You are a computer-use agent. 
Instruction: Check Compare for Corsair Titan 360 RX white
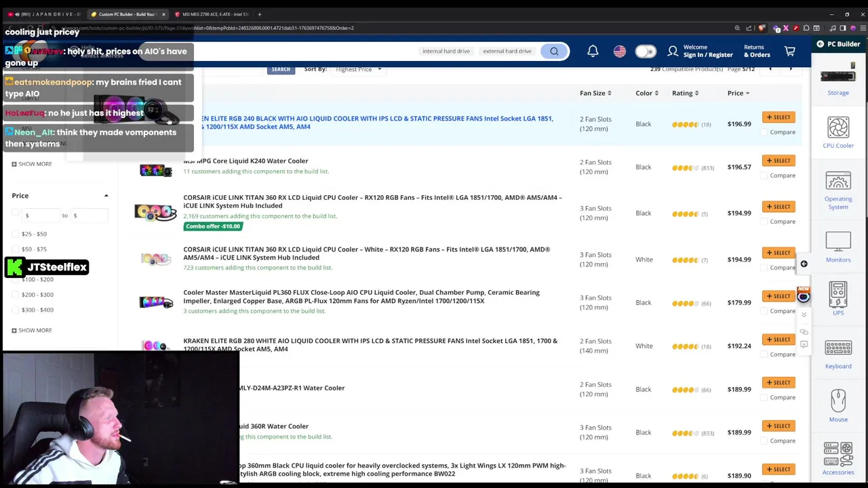(x=764, y=268)
